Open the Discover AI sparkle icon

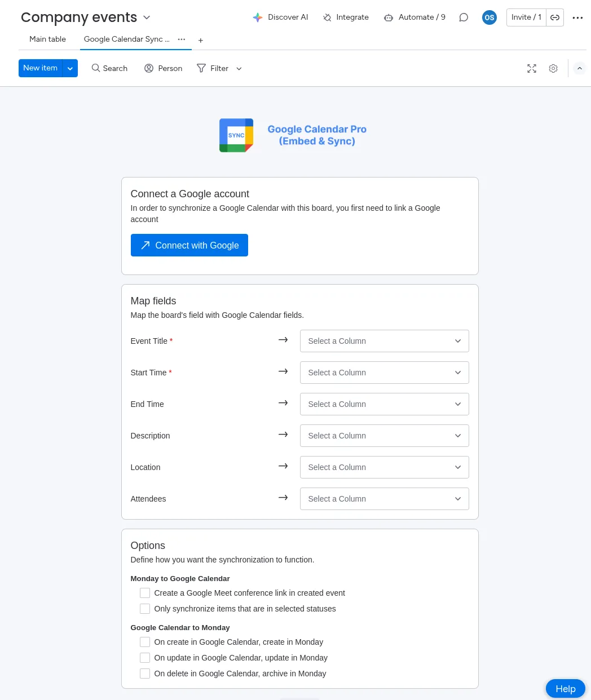pos(258,17)
